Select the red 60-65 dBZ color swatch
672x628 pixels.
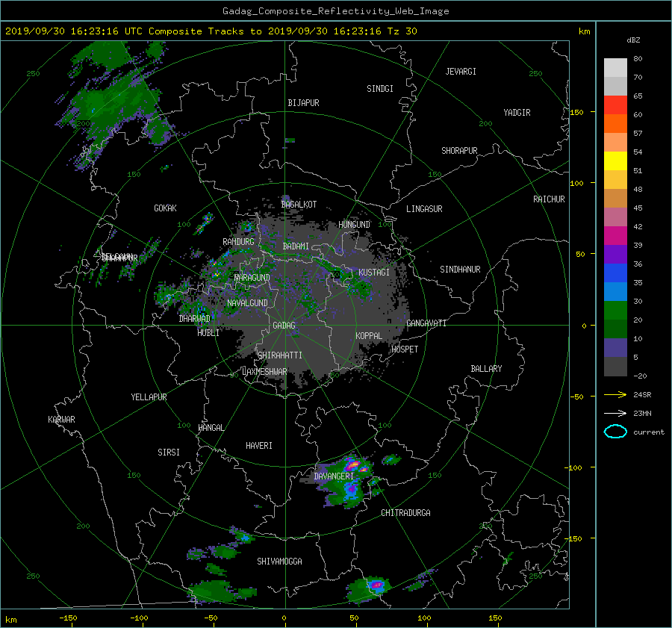pyautogui.click(x=615, y=105)
